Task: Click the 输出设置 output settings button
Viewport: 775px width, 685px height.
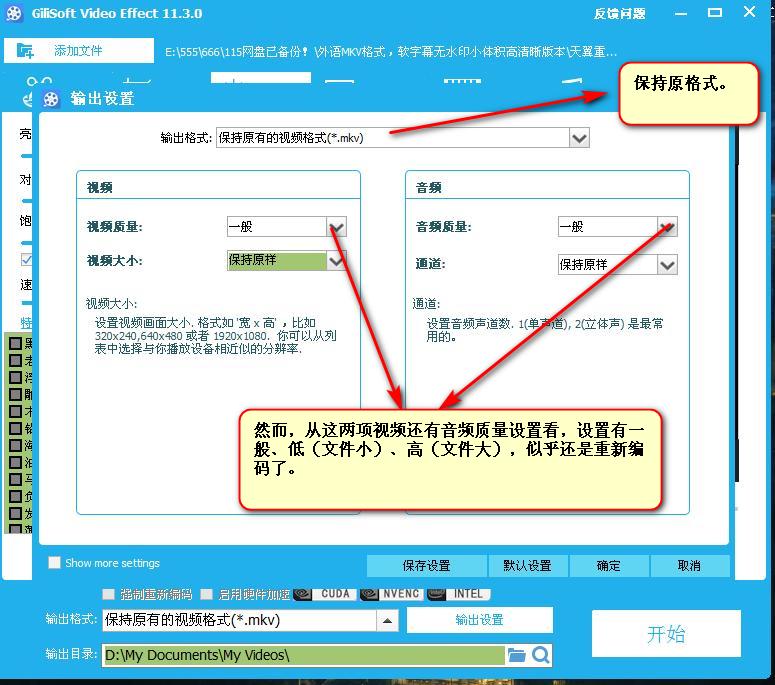Action: 479,620
